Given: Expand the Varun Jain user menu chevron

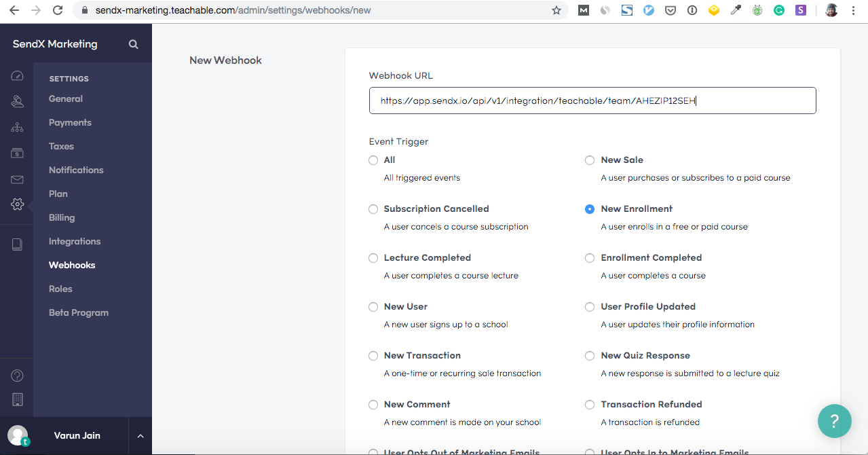Looking at the screenshot, I should point(140,436).
